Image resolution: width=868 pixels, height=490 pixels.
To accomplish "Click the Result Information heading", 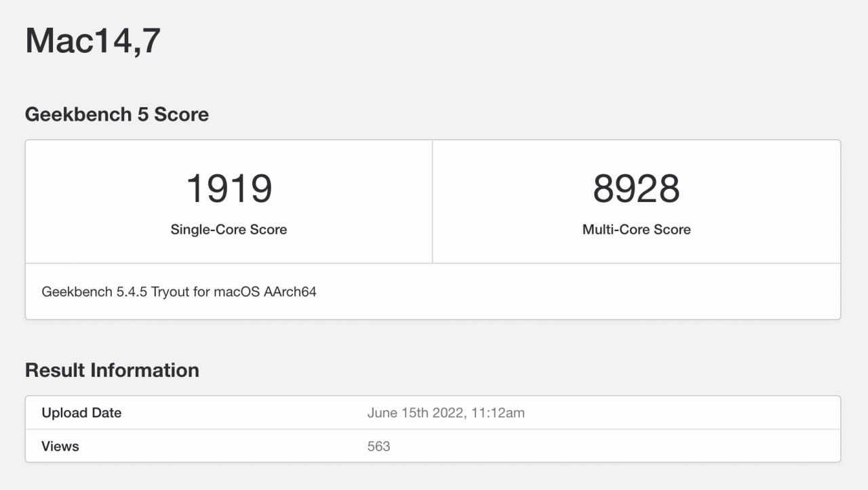I will coord(112,370).
